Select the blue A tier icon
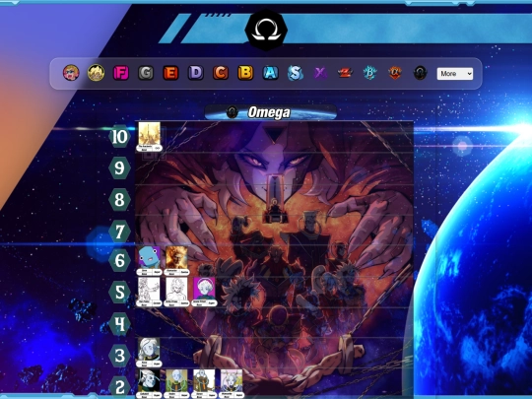Viewport: 532px width, 399px height. pos(270,73)
